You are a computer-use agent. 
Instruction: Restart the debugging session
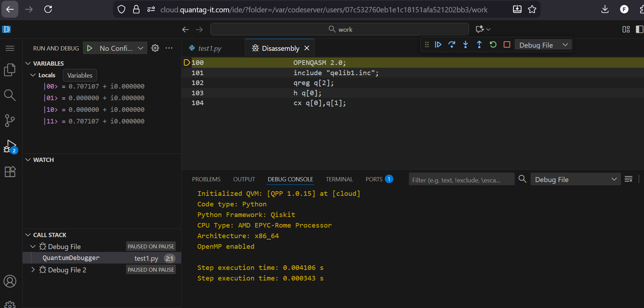pos(493,45)
